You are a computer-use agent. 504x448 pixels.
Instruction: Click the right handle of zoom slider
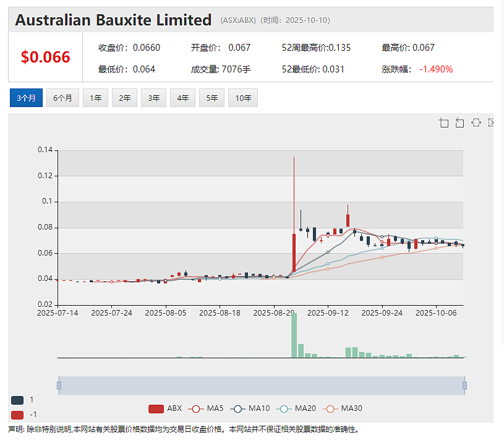point(464,386)
